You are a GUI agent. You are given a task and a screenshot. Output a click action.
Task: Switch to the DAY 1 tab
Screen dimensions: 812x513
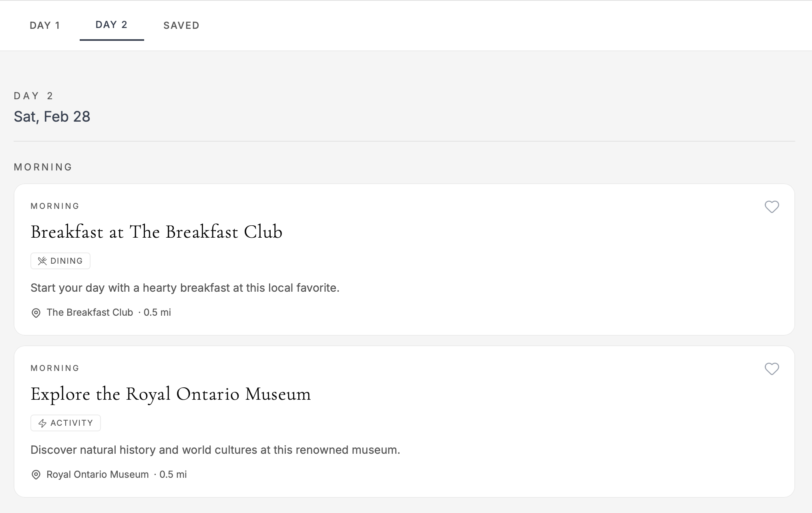(x=45, y=25)
